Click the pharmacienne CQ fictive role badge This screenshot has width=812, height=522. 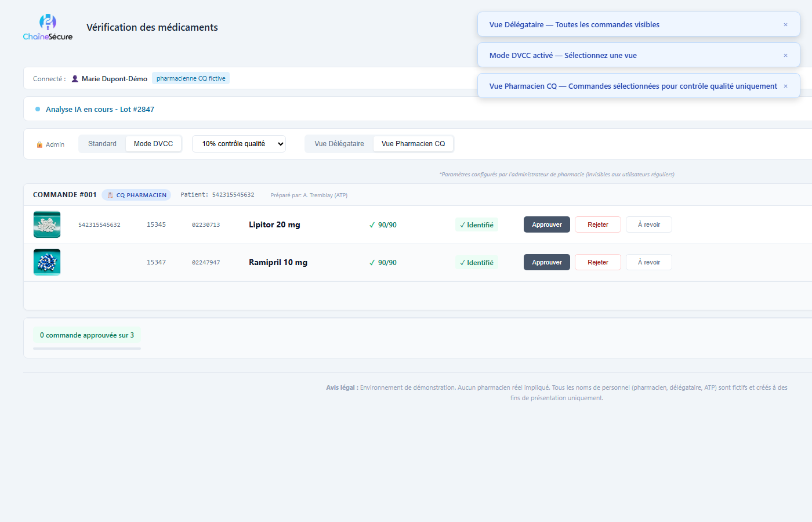click(191, 78)
